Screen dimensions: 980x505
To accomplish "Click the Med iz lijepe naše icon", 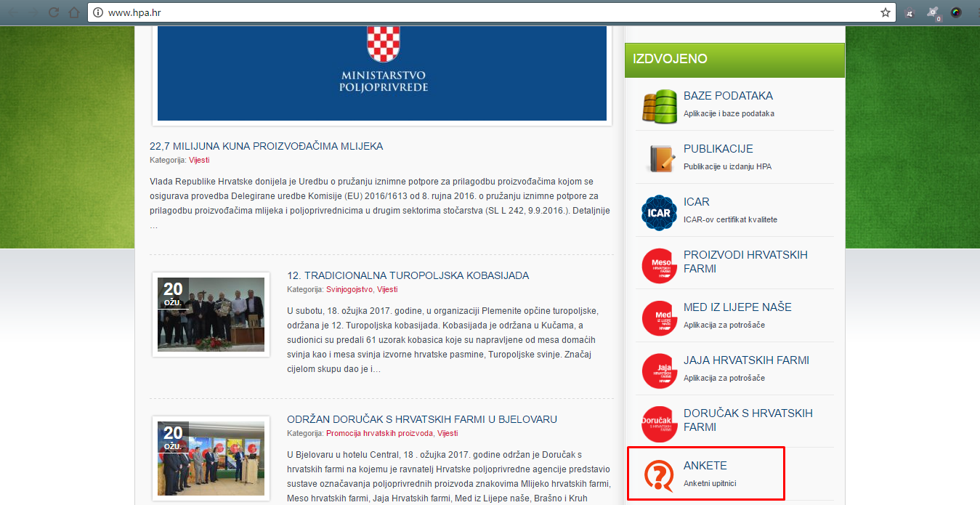I will tap(660, 318).
